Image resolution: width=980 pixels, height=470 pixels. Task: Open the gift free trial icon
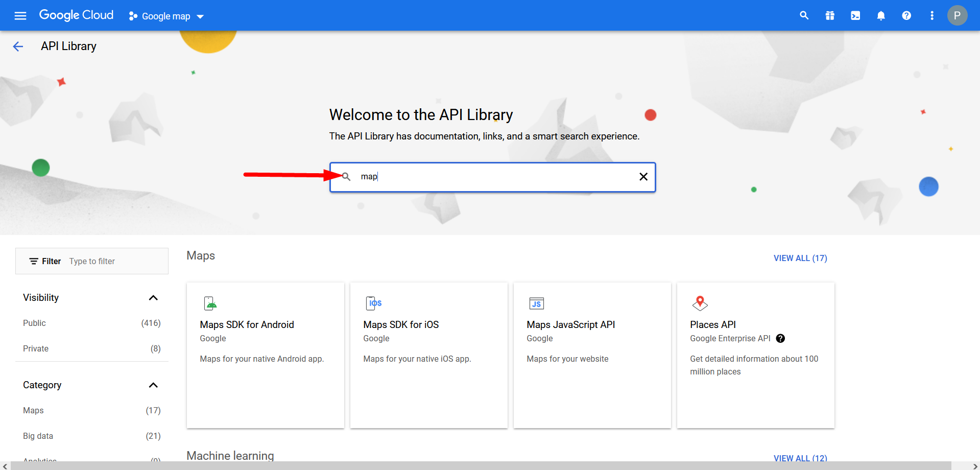click(830, 16)
